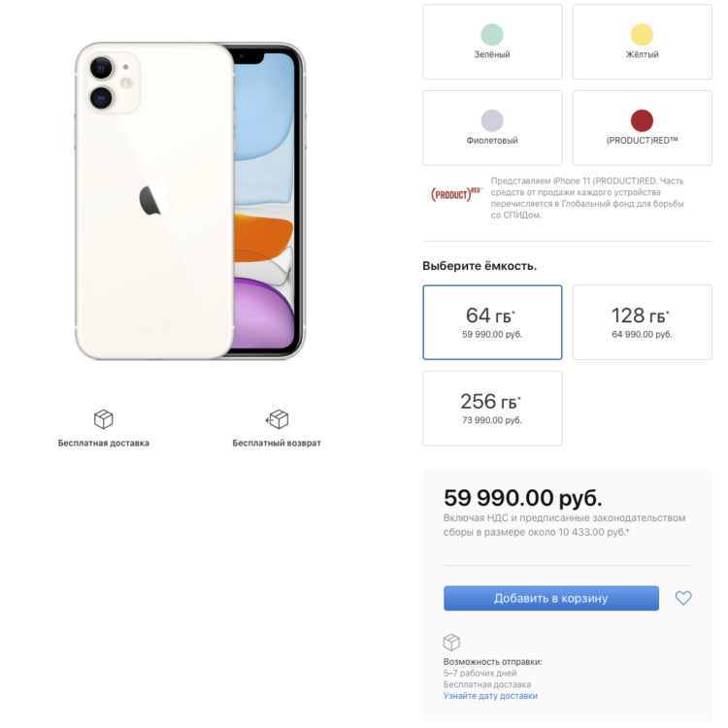
Task: Choose the (PRODUCT)RED color swatch
Action: point(642,128)
